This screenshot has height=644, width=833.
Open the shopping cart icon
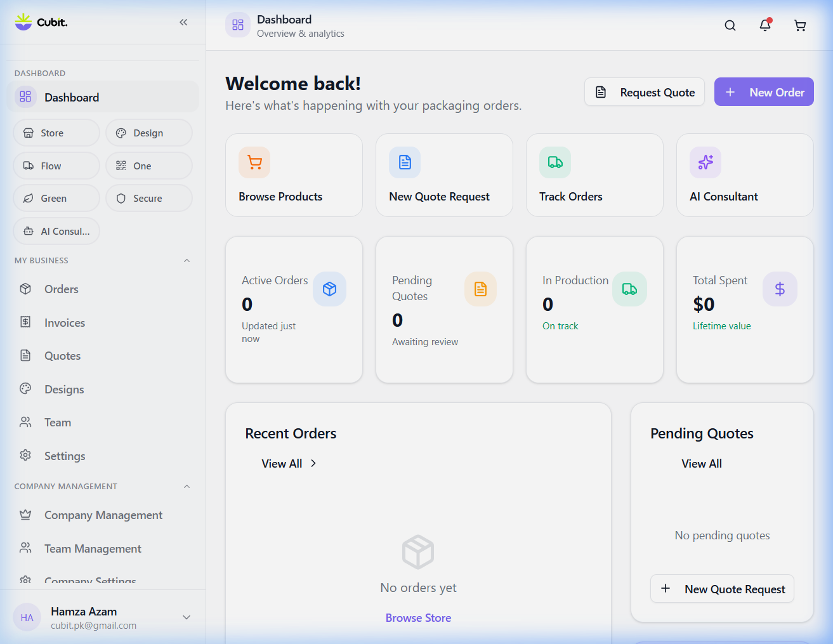click(x=800, y=25)
